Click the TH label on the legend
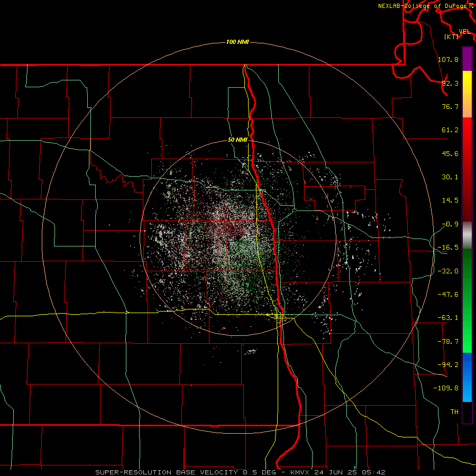The width and height of the screenshot is (476, 476). 454,412
